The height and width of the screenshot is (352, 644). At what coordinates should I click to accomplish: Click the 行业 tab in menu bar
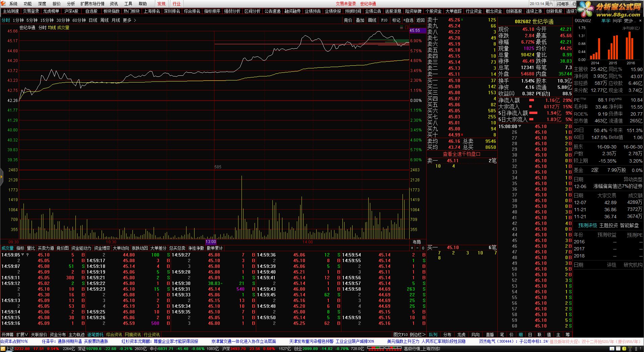point(176,4)
